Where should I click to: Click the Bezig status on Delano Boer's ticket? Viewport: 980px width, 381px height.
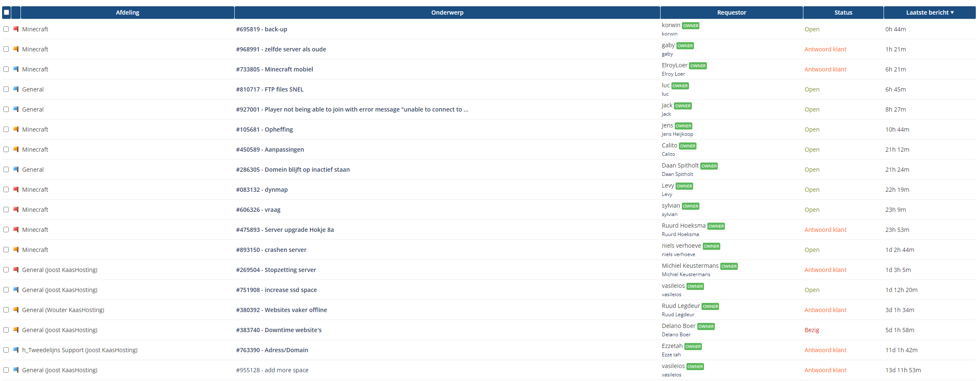[811, 330]
